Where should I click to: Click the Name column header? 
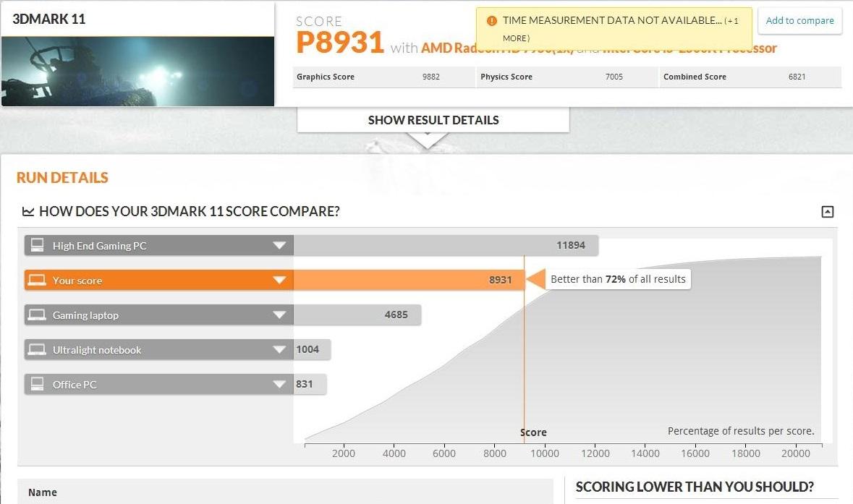tap(43, 492)
